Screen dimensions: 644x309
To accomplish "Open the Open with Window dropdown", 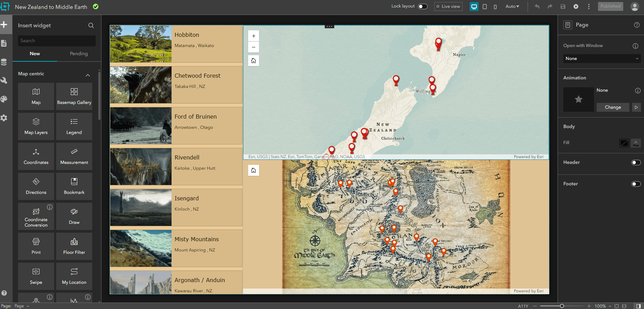I will (602, 59).
